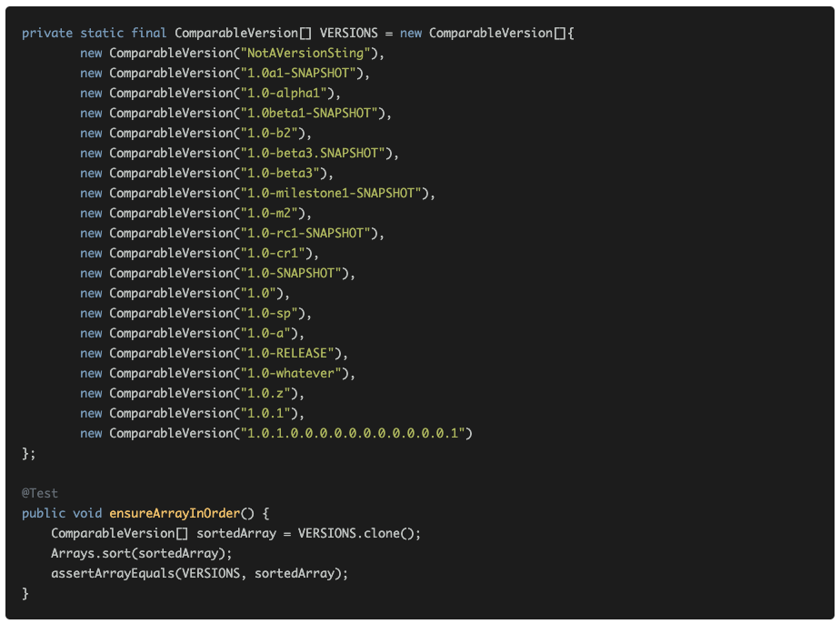Click the "static" keyword
The width and height of the screenshot is (840, 624).
[102, 34]
